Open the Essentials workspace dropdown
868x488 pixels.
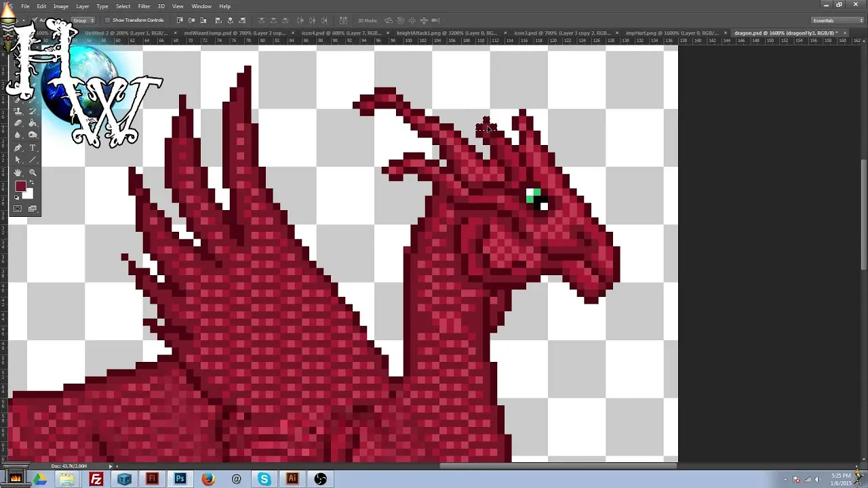click(838, 20)
